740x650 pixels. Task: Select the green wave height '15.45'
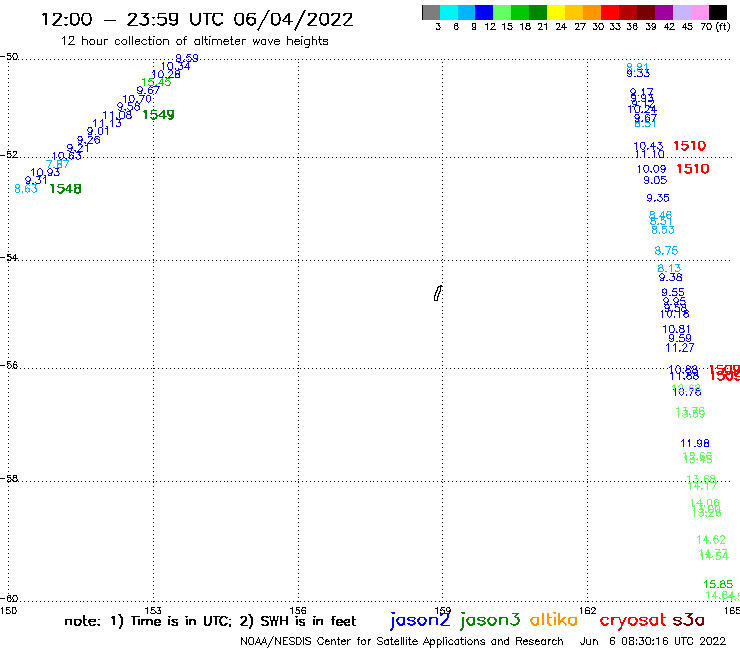pos(156,82)
